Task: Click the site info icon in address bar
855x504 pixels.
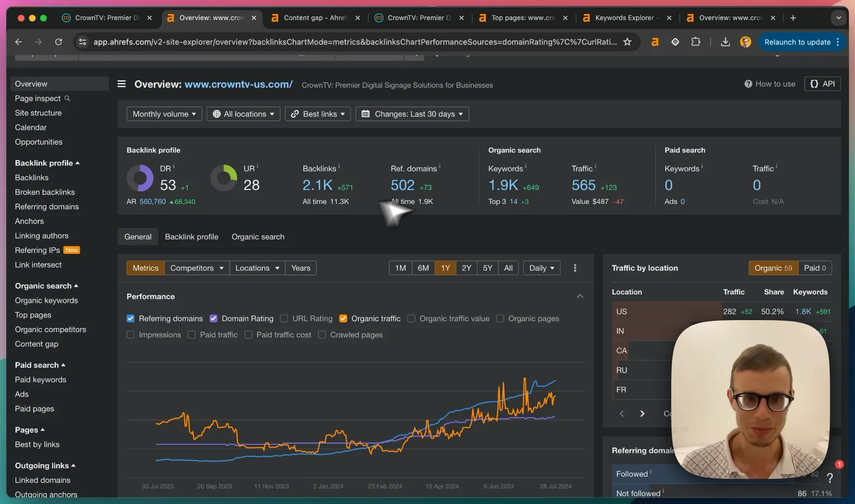Action: pos(83,42)
